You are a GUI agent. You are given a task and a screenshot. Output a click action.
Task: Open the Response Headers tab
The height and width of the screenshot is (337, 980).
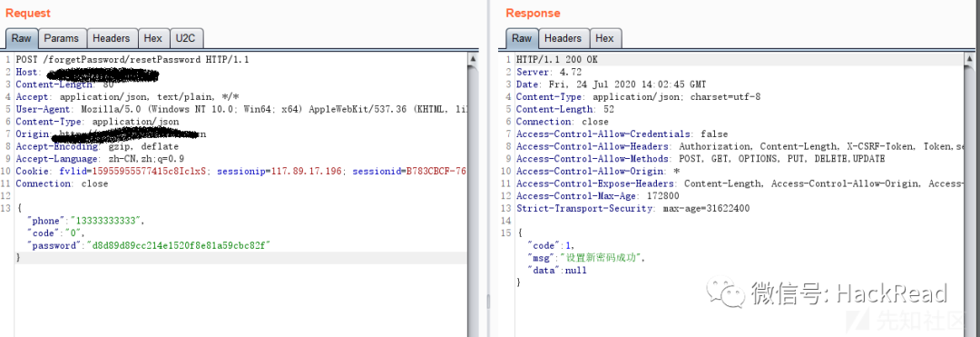[563, 38]
